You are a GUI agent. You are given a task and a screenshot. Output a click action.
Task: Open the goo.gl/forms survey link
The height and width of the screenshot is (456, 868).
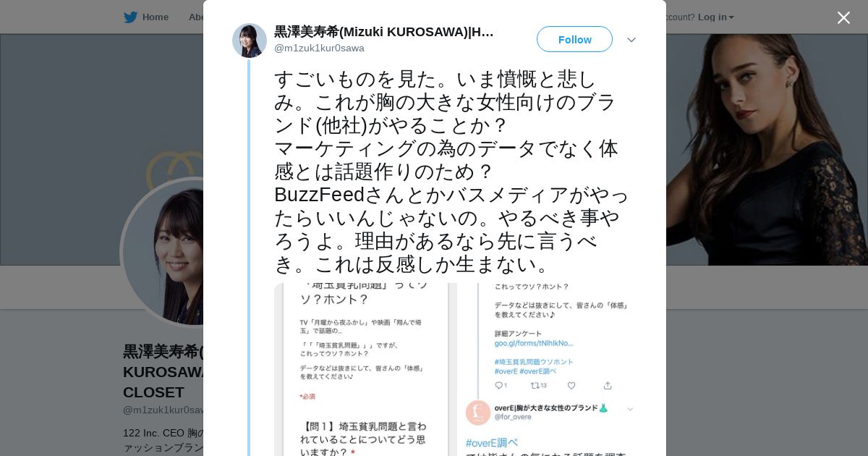[534, 343]
